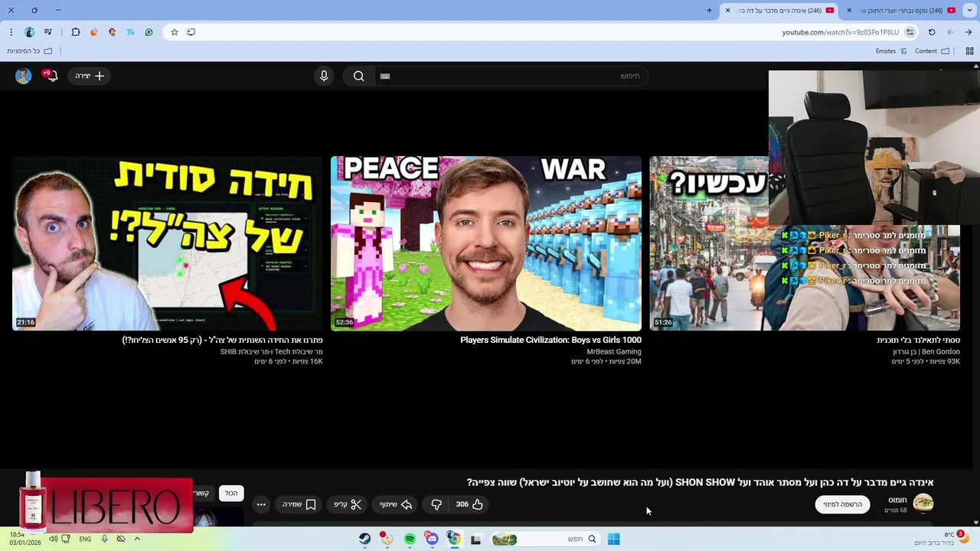
Task: Open the Extensions puzzle-piece icon
Action: (x=76, y=32)
